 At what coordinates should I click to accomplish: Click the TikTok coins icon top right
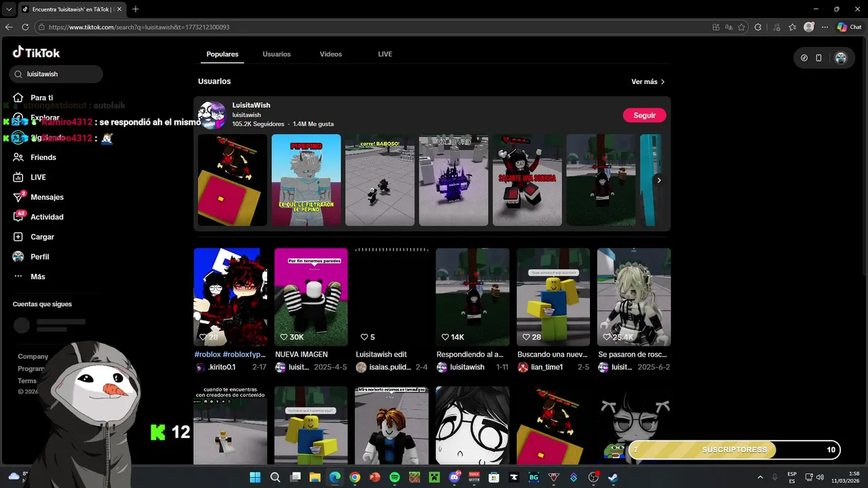click(804, 58)
